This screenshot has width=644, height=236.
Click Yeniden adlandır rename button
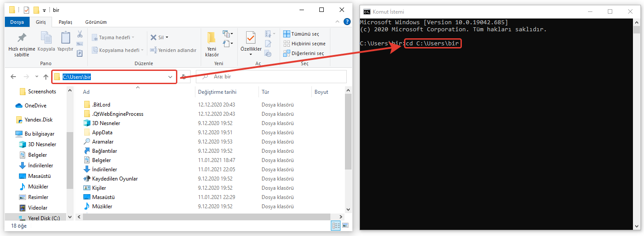[x=173, y=50]
